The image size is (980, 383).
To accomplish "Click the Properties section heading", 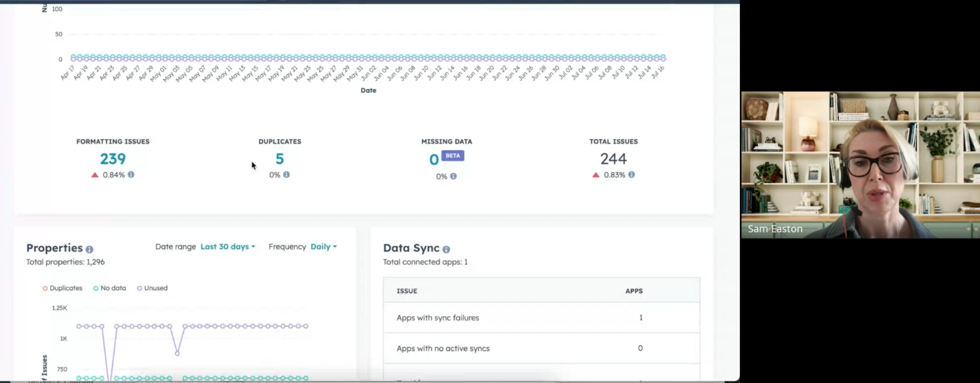I will tap(54, 248).
